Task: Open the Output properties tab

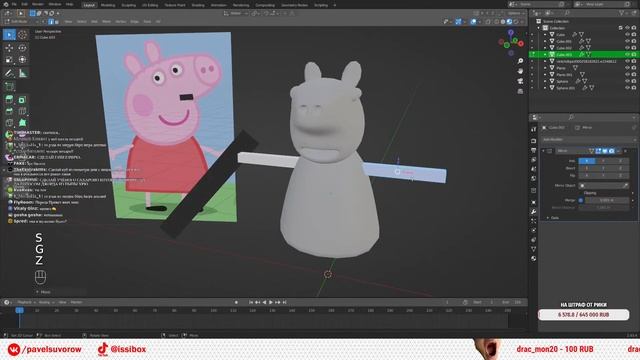Action: coord(533,151)
